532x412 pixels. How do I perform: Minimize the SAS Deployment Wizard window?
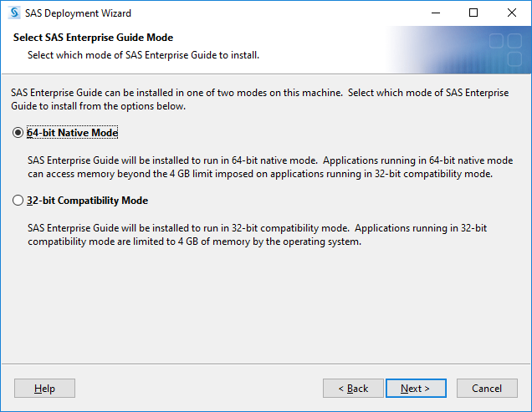pyautogui.click(x=436, y=13)
